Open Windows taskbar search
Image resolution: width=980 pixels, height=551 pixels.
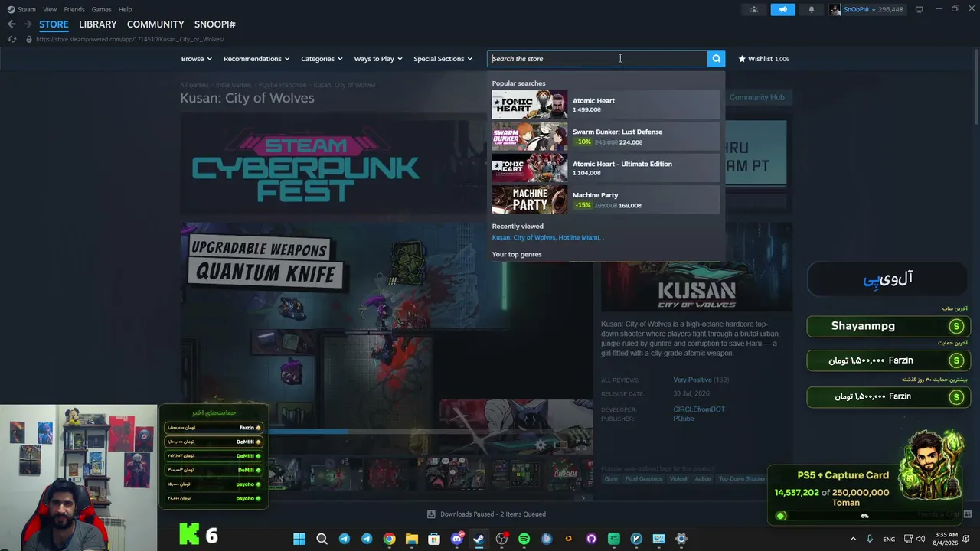pyautogui.click(x=322, y=539)
